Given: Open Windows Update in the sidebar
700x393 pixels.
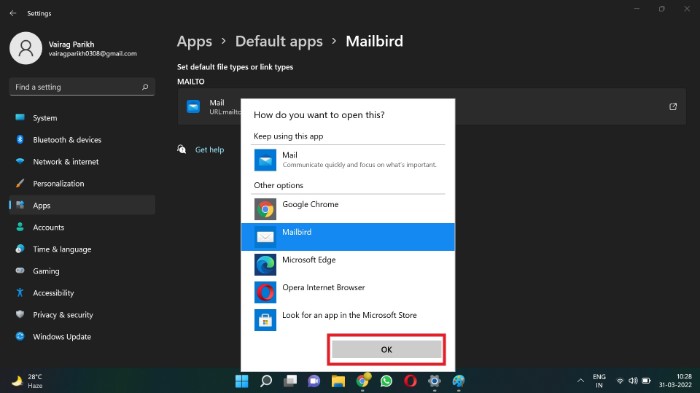Looking at the screenshot, I should point(82,337).
